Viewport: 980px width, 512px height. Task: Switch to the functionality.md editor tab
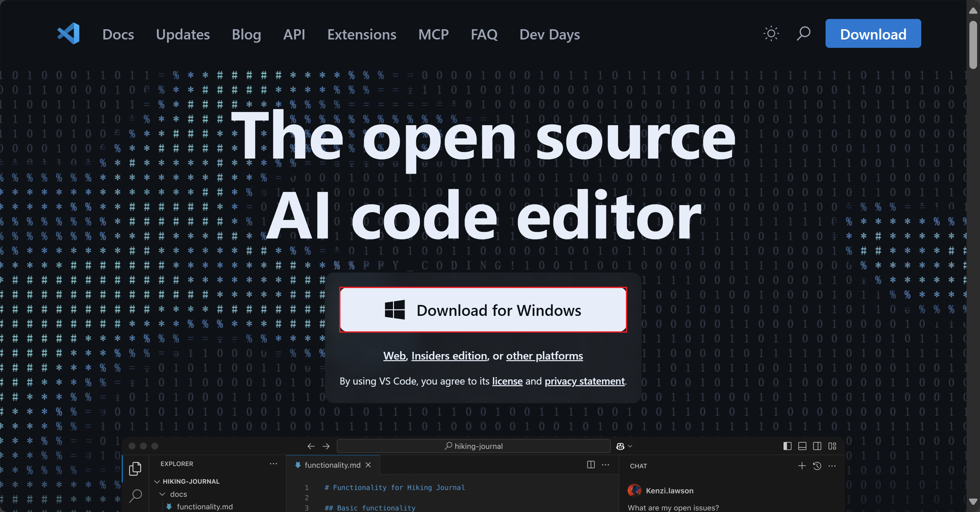[x=333, y=465]
